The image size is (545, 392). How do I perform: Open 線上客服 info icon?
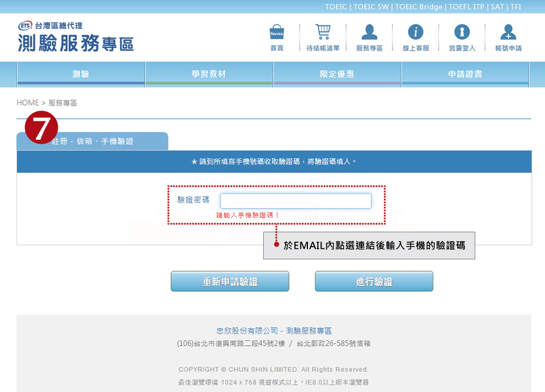pyautogui.click(x=416, y=33)
